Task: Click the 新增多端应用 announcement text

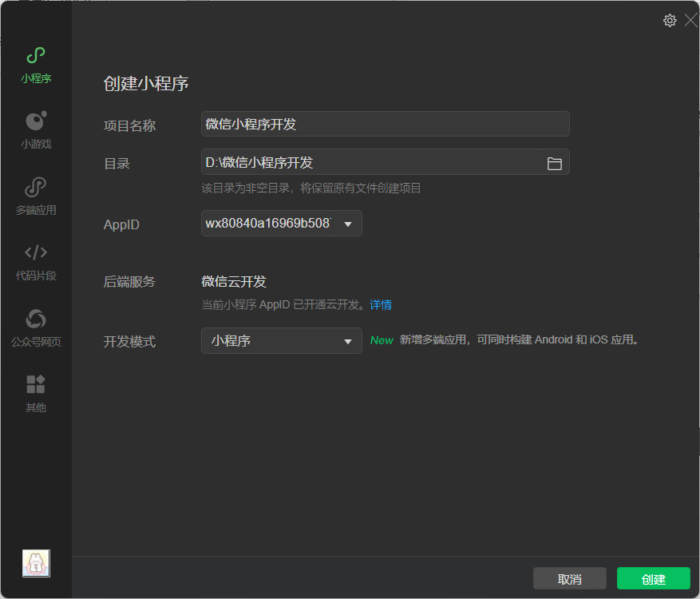Action: click(519, 339)
